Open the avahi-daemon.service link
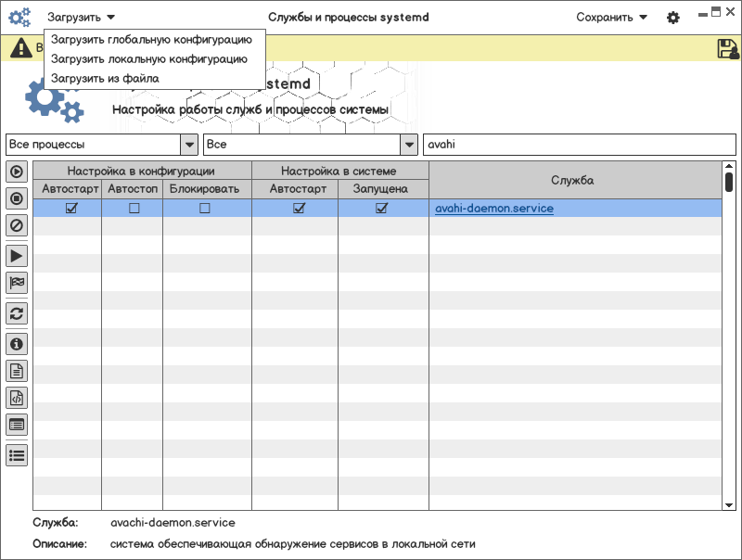The height and width of the screenshot is (560, 742). click(494, 209)
